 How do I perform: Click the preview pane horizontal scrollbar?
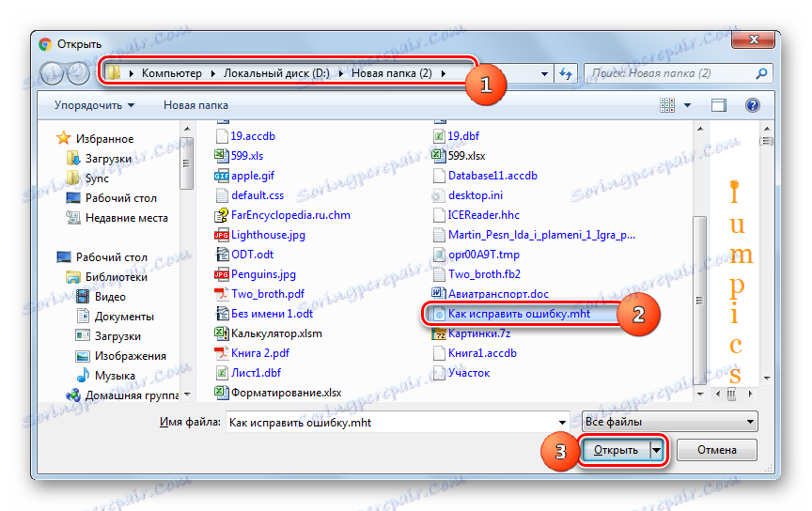[732, 395]
